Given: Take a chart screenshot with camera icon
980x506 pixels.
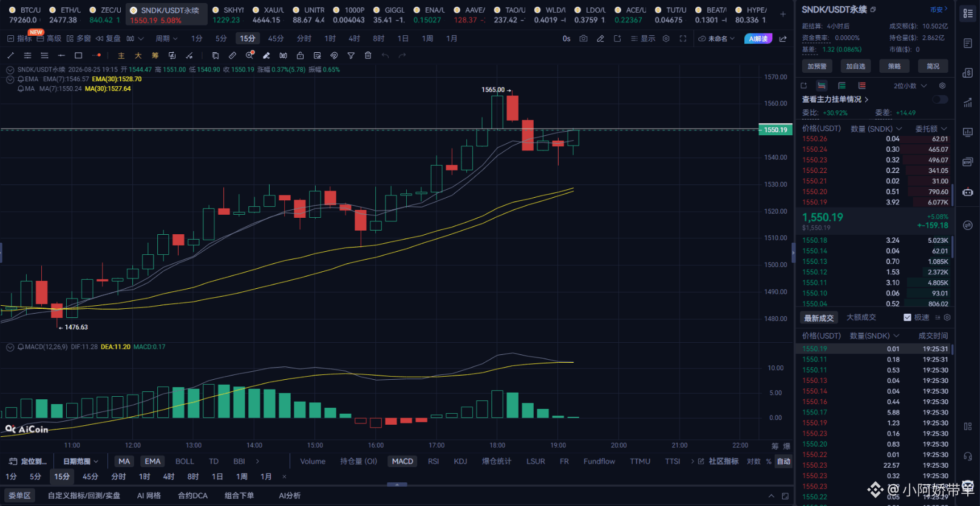Looking at the screenshot, I should [x=584, y=38].
